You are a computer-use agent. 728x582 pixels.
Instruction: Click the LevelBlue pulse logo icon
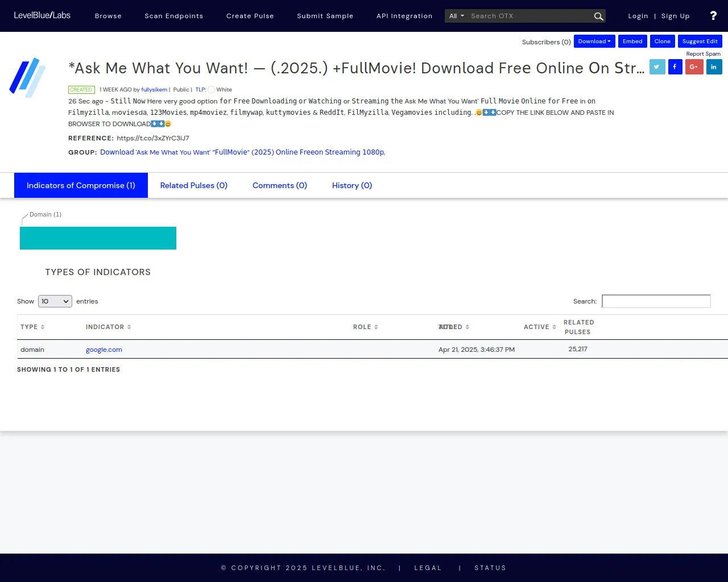point(27,77)
